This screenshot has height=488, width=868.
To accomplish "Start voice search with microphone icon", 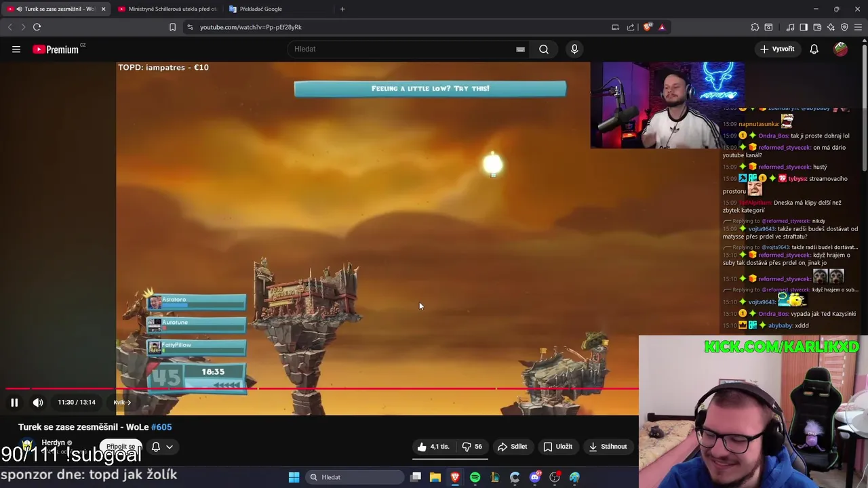I will [x=574, y=49].
